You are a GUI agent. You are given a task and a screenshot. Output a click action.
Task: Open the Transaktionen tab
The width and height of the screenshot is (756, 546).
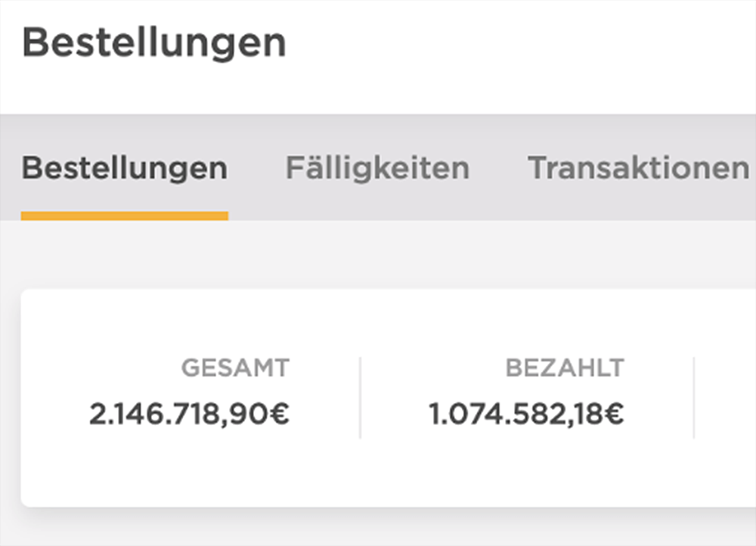pyautogui.click(x=637, y=168)
